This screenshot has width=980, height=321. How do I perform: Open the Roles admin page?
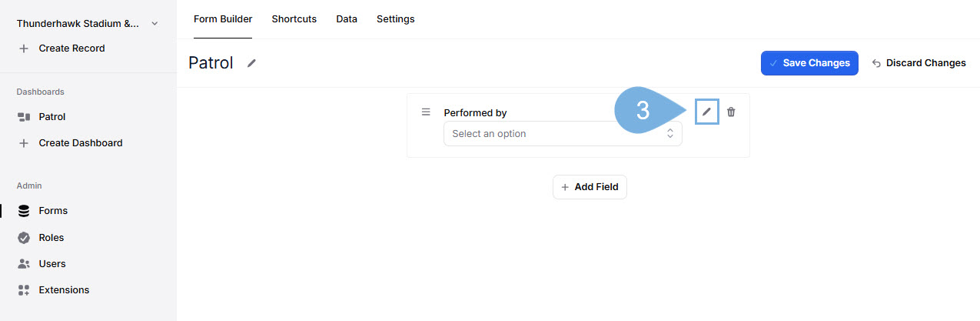pos(51,238)
